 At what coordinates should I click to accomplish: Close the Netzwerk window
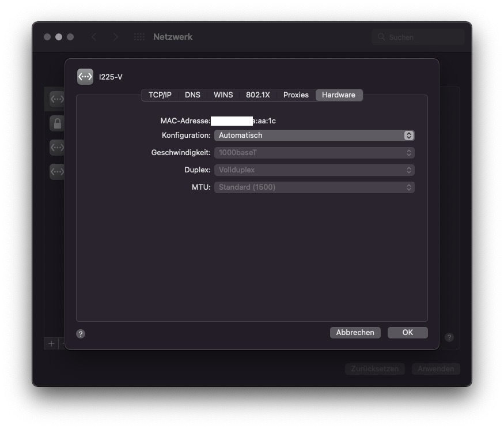(47, 37)
